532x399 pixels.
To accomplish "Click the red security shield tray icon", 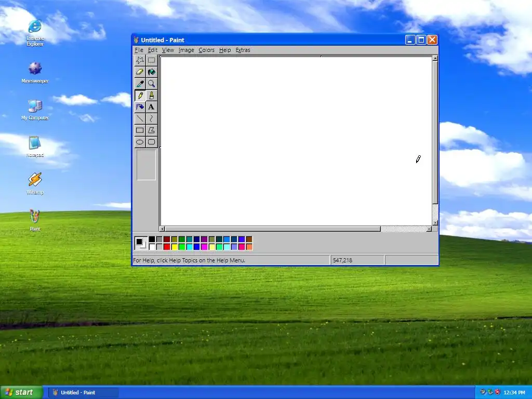I will tap(497, 392).
